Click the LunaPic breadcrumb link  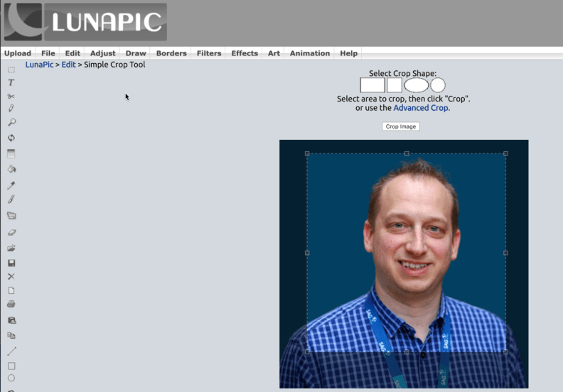coord(39,65)
